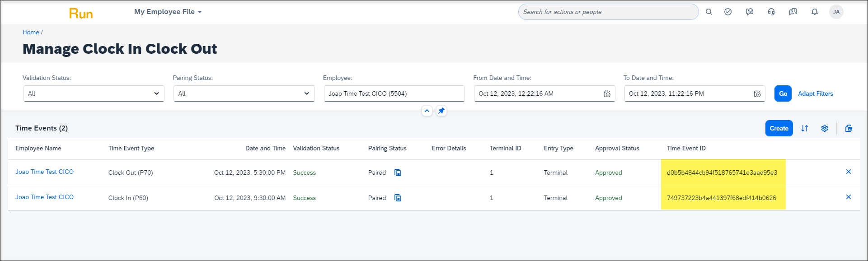
Task: Open pairing details icon for Clock In row
Action: 398,198
